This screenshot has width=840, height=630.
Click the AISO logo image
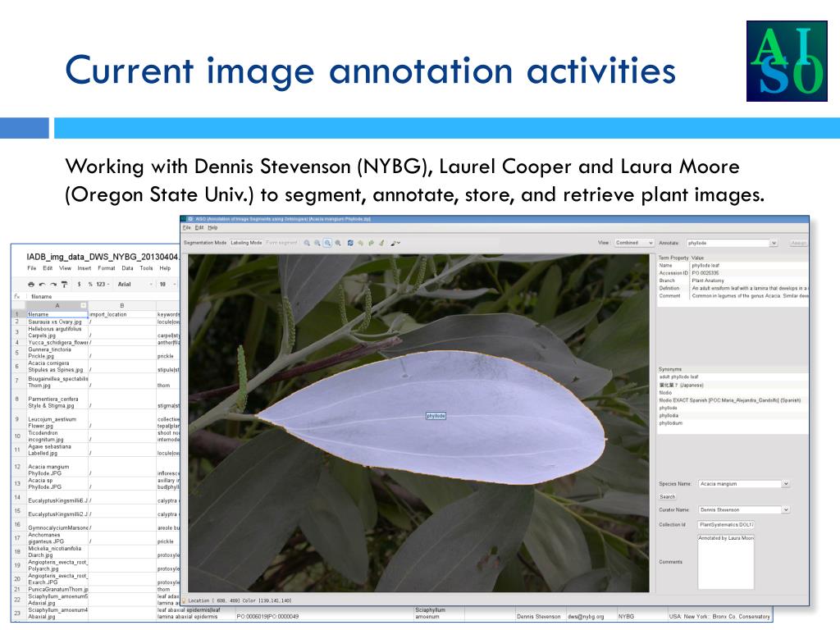tap(787, 61)
